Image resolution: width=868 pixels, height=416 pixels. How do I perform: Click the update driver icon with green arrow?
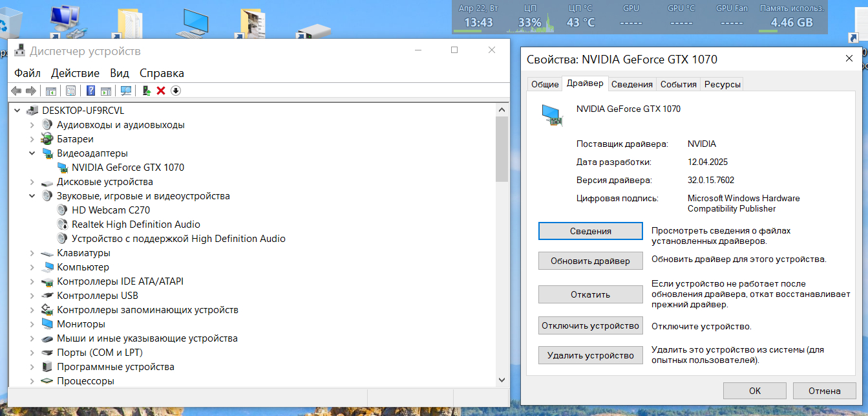tap(147, 91)
